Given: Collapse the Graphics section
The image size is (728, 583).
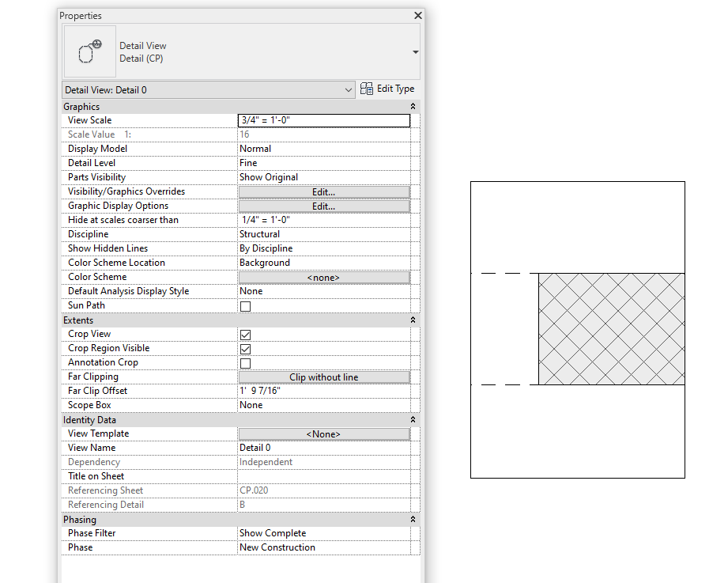Looking at the screenshot, I should (x=412, y=105).
